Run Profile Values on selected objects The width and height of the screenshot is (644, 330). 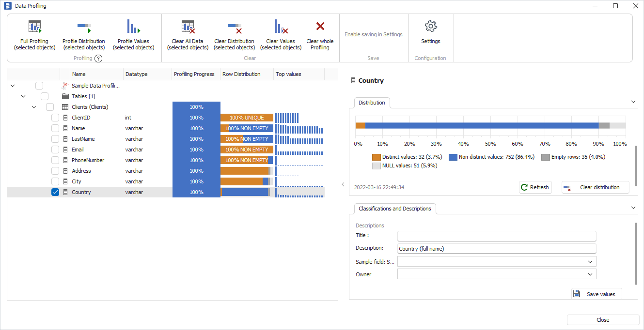click(x=133, y=34)
